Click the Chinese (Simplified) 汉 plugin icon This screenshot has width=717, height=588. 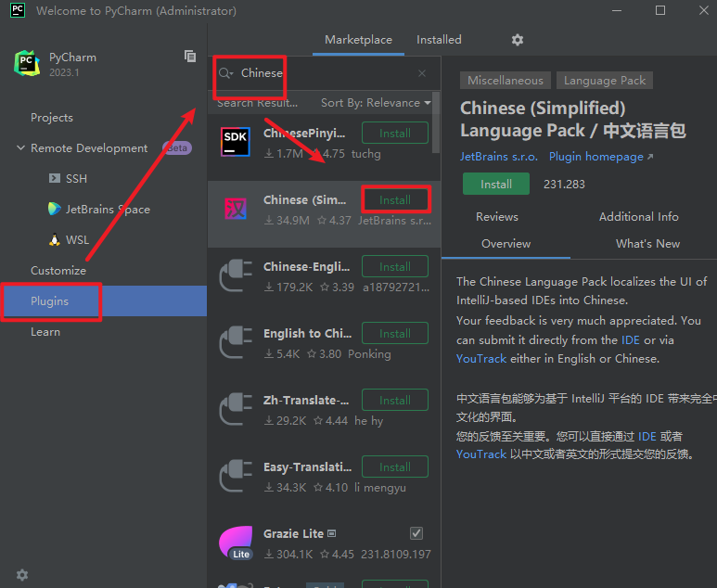click(x=235, y=209)
